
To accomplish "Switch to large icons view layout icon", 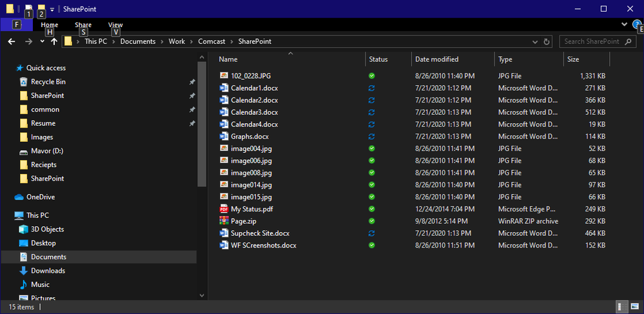I will pos(634,307).
